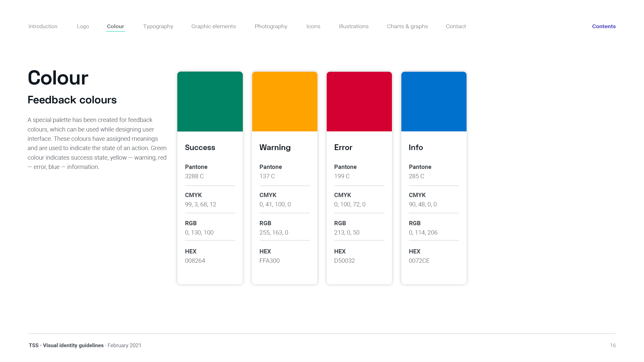Navigate to the Photography tab

pos(271,26)
